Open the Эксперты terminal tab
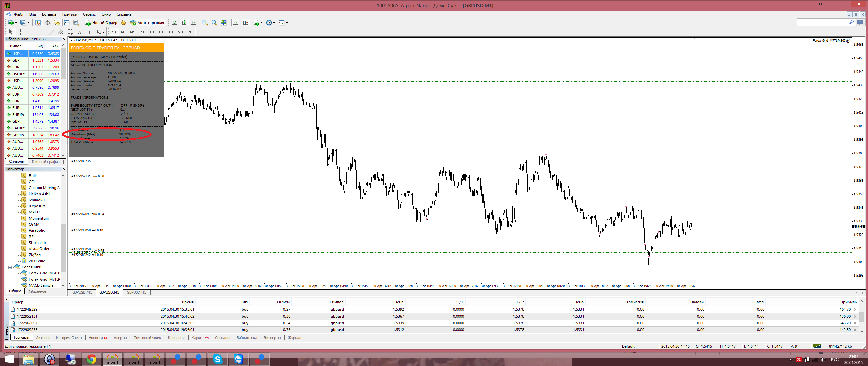Screen dimensions: 868x366 272,338
